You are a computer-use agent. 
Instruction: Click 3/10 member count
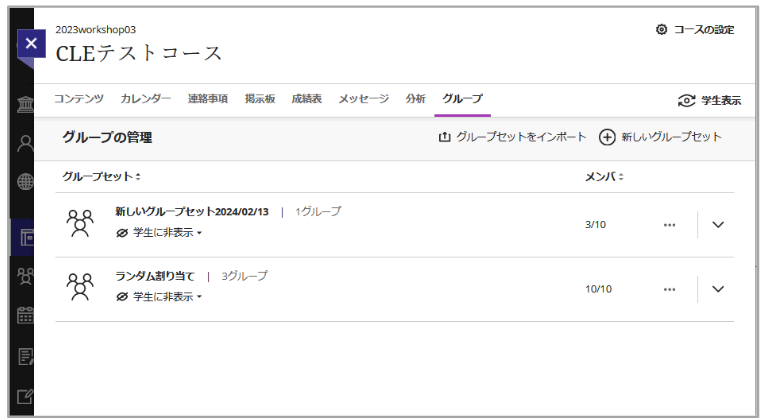595,225
